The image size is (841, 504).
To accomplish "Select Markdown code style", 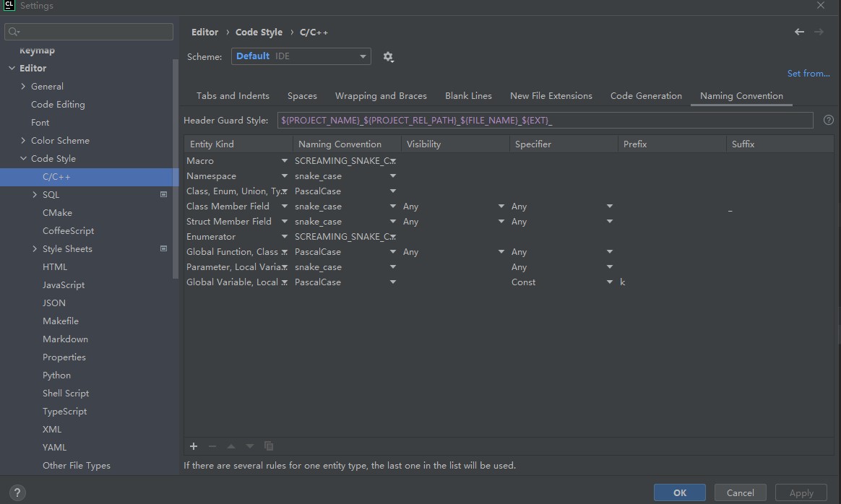I will coord(65,339).
